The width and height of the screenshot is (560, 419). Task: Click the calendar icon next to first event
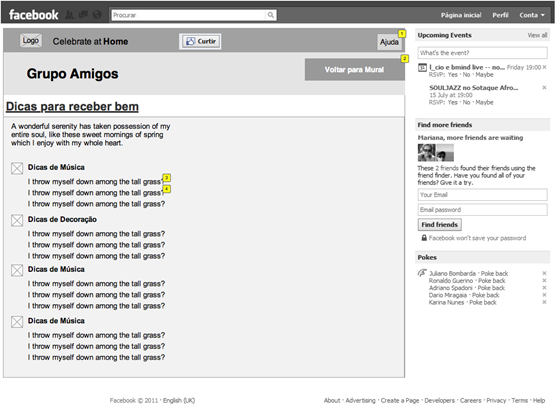[x=422, y=68]
